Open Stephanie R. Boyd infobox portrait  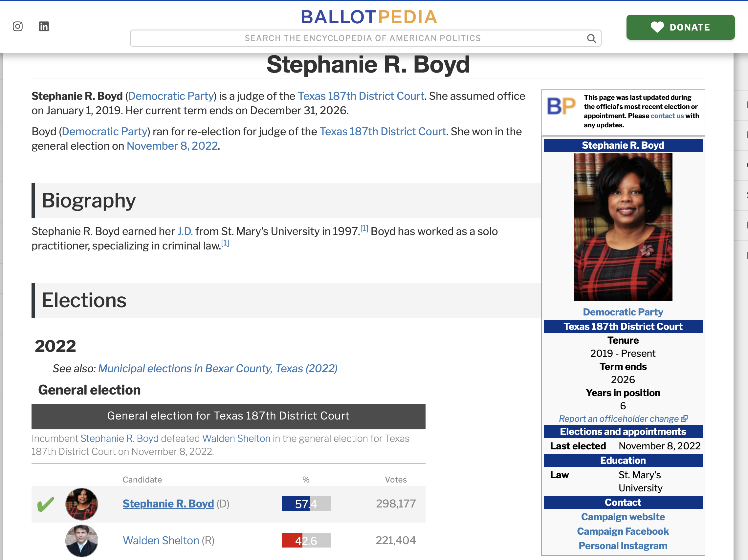pos(623,227)
